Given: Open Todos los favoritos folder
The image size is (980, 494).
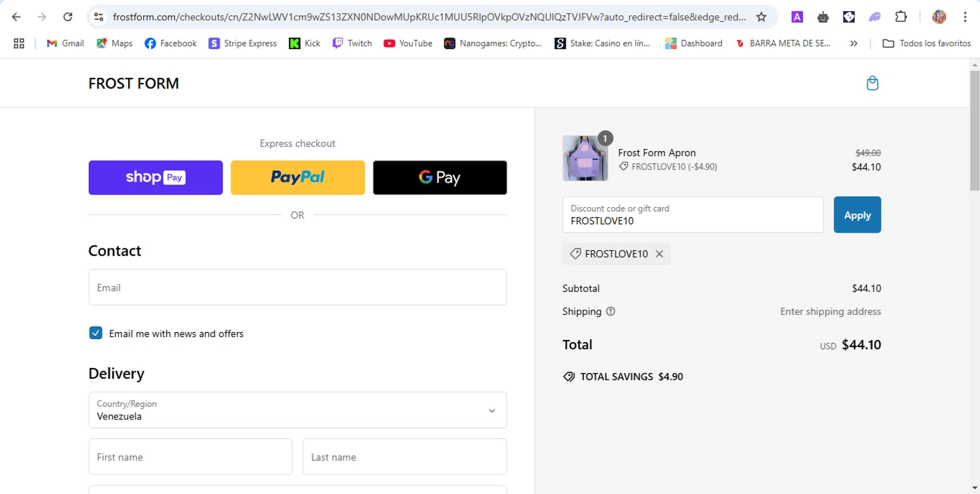Looking at the screenshot, I should click(x=926, y=43).
